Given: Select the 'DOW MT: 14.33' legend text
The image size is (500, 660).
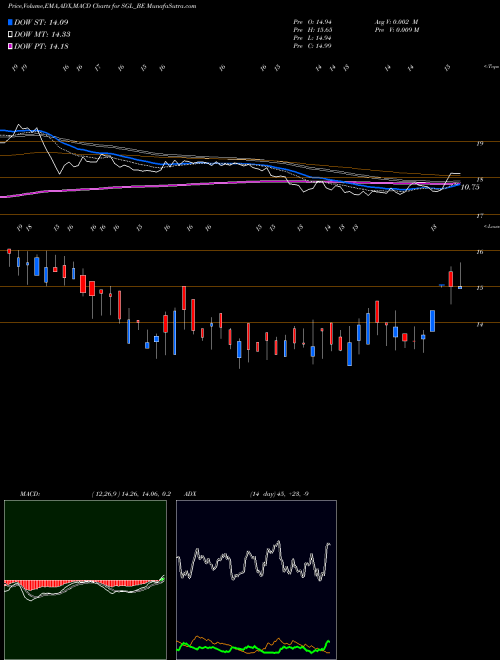Looking at the screenshot, I should coord(42,35).
